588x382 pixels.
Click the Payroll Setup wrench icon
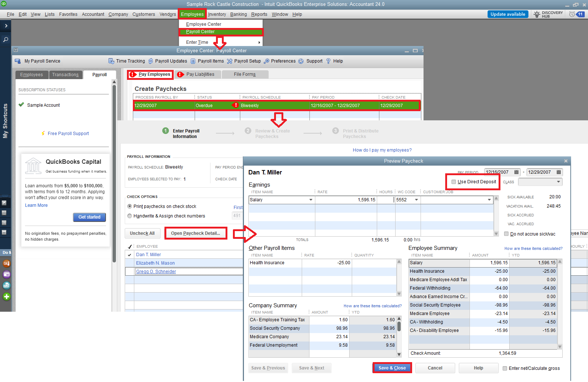click(230, 61)
